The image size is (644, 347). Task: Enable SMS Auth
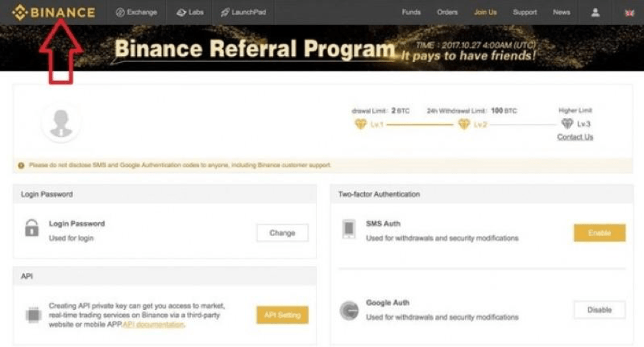pos(600,233)
